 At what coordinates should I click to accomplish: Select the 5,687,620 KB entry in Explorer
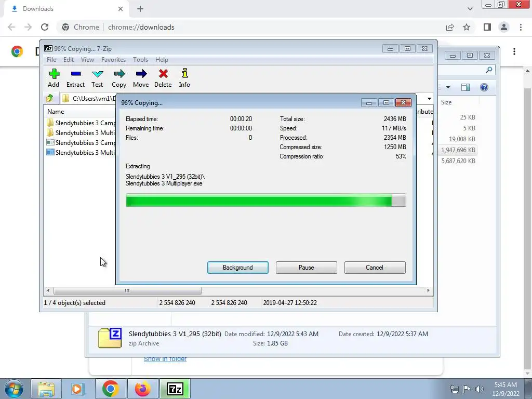[x=458, y=161]
